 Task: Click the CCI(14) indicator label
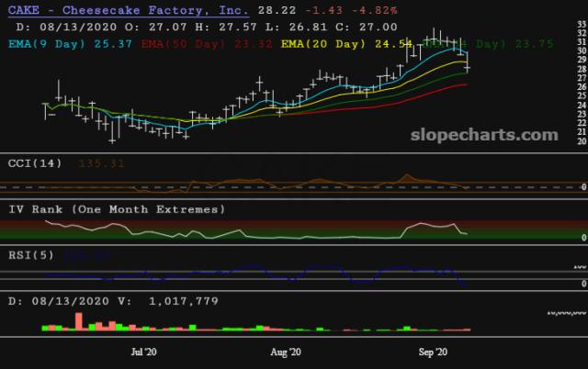(34, 163)
